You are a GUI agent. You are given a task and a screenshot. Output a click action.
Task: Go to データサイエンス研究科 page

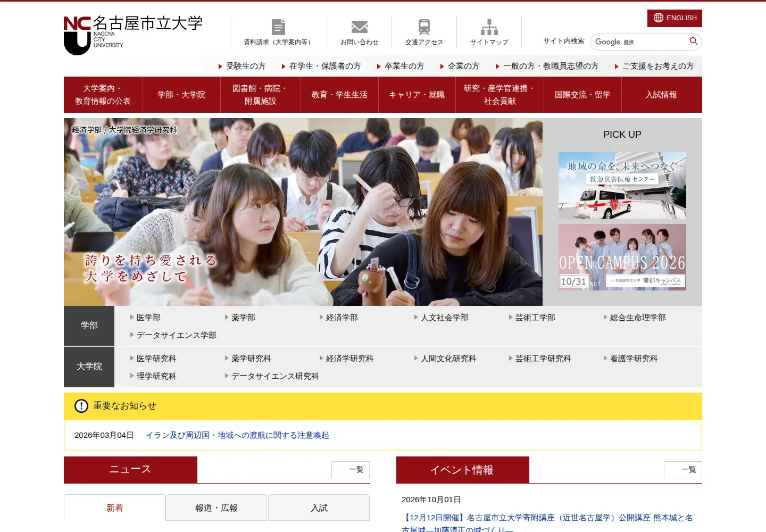point(272,376)
